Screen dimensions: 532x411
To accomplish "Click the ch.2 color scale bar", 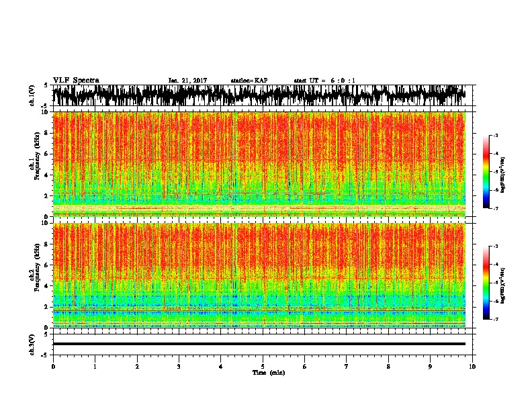I will [486, 283].
